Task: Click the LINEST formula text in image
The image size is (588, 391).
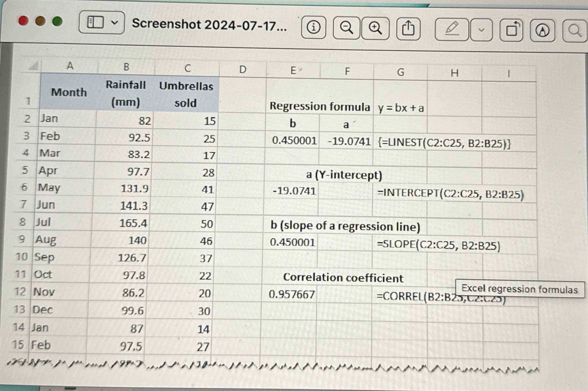Action: (444, 143)
